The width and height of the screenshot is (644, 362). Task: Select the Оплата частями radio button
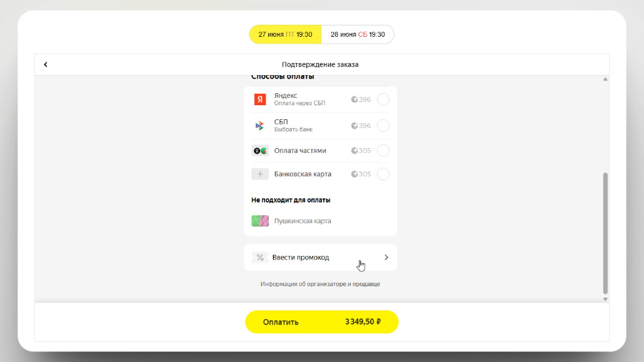pos(383,151)
